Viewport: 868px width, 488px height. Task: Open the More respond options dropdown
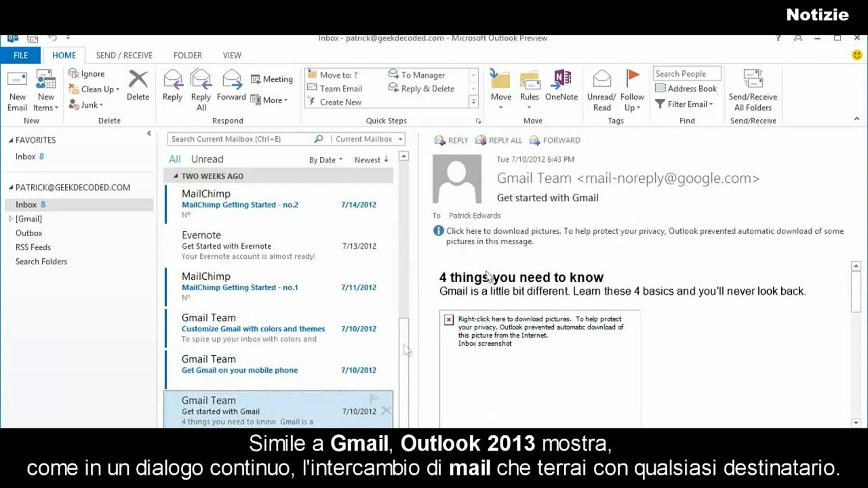click(269, 100)
